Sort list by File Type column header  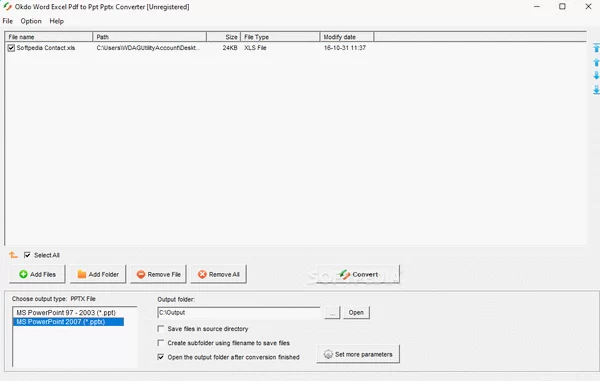(x=280, y=37)
